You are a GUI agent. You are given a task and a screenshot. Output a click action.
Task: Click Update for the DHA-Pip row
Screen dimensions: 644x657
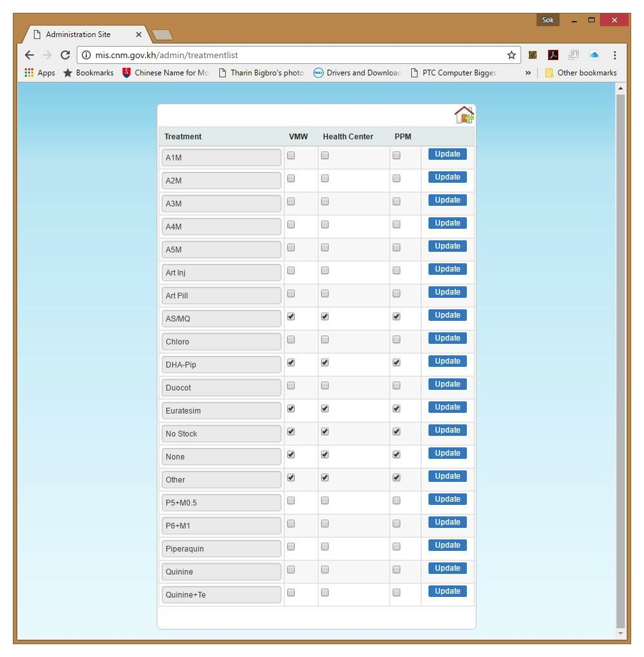click(447, 361)
